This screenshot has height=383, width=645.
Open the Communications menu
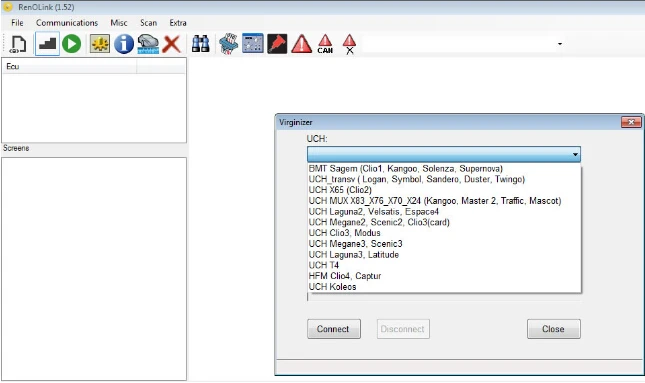(x=67, y=23)
